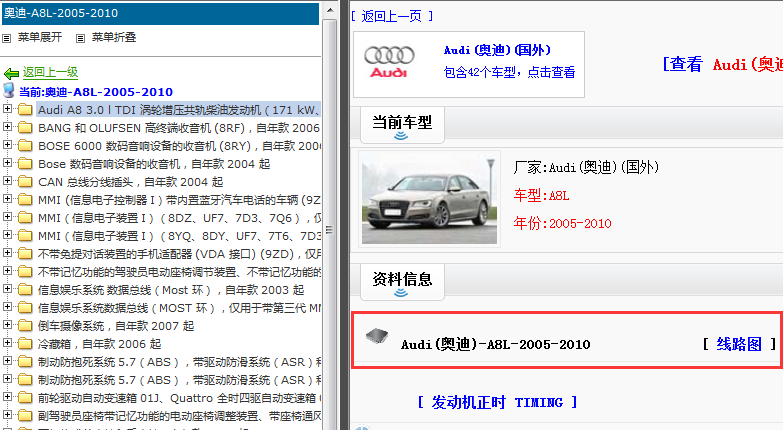Click the 奥迪-A8L-2005-2010 panel title bar

(x=160, y=13)
